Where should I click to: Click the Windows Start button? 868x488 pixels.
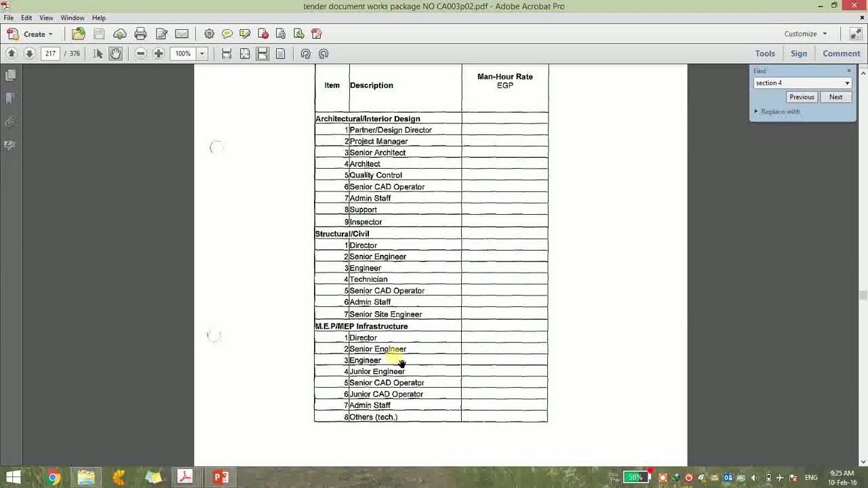[14, 478]
